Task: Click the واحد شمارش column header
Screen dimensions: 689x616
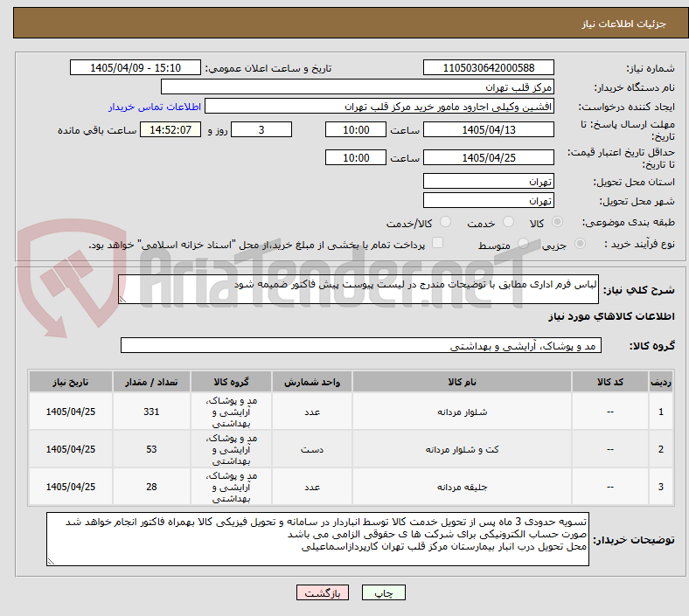Action: point(312,382)
